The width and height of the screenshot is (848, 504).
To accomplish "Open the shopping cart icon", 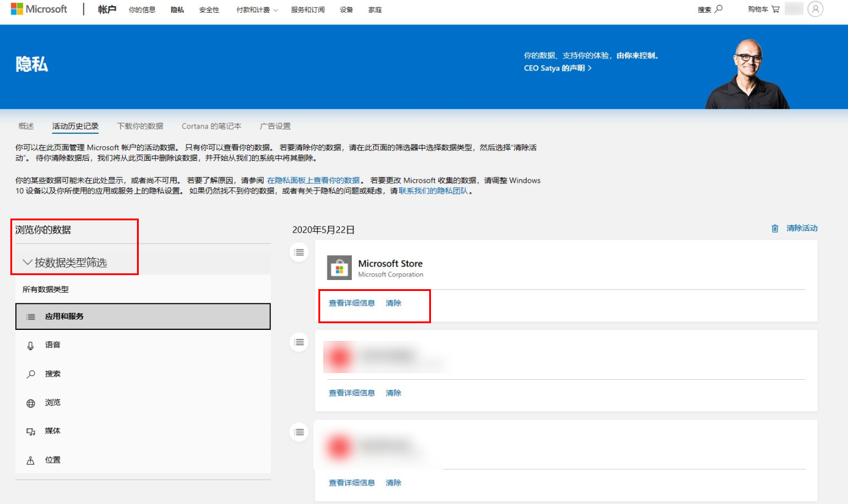I will click(775, 9).
